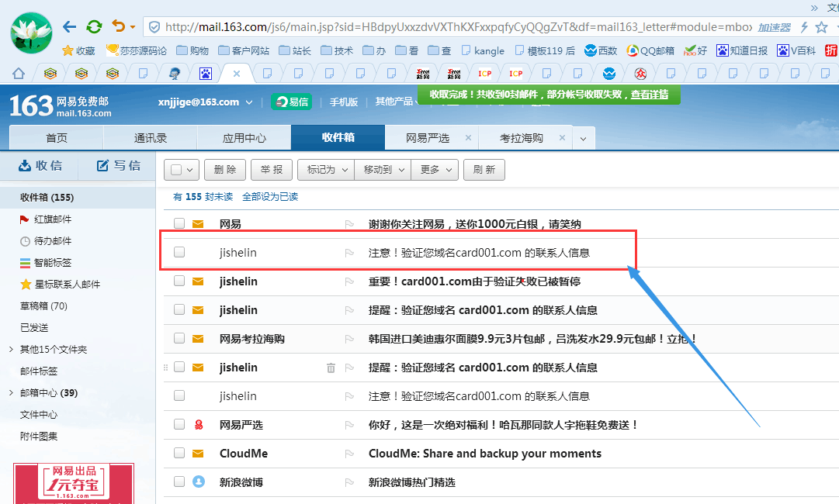The width and height of the screenshot is (839, 504).
Task: Close the 网易严选 tab
Action: pyautogui.click(x=468, y=138)
